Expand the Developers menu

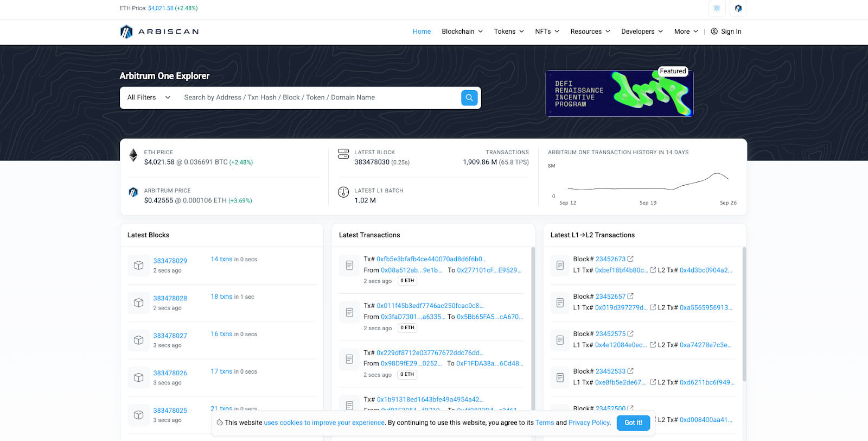[642, 31]
